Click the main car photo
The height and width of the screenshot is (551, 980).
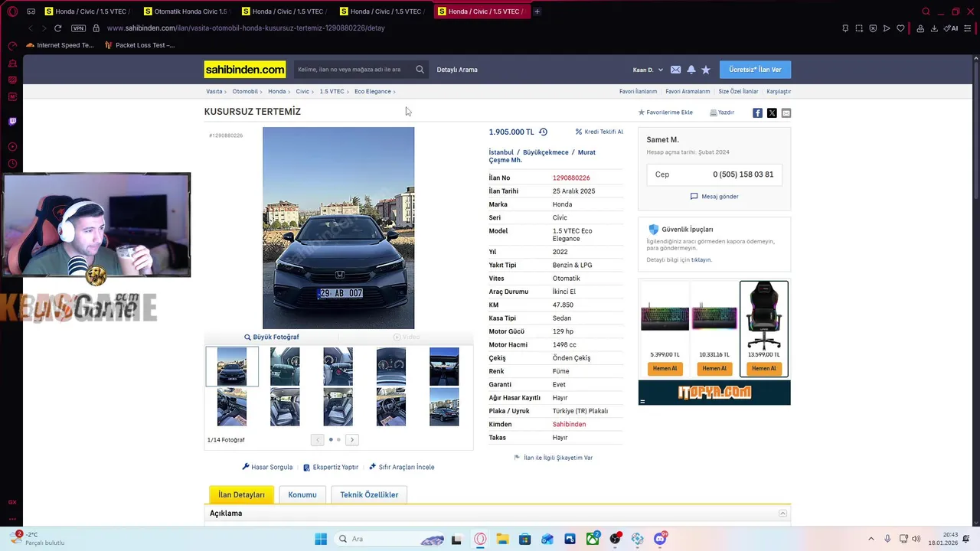click(338, 228)
